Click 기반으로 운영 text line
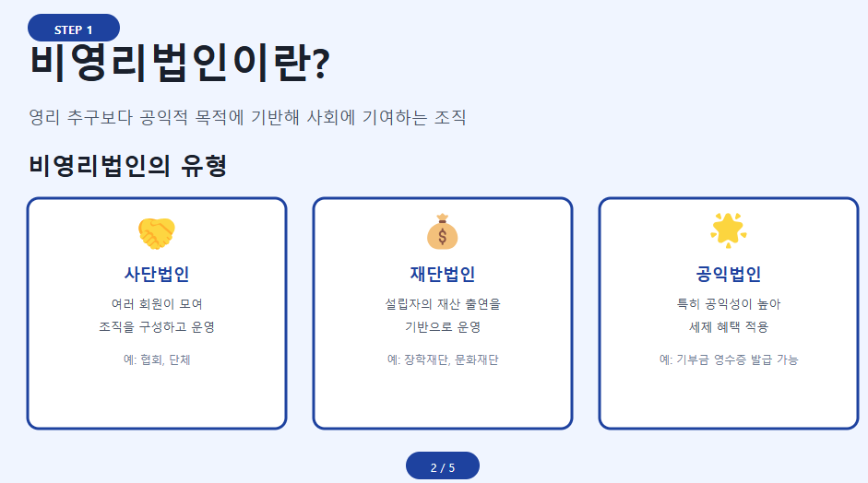868x483 pixels. (x=443, y=327)
